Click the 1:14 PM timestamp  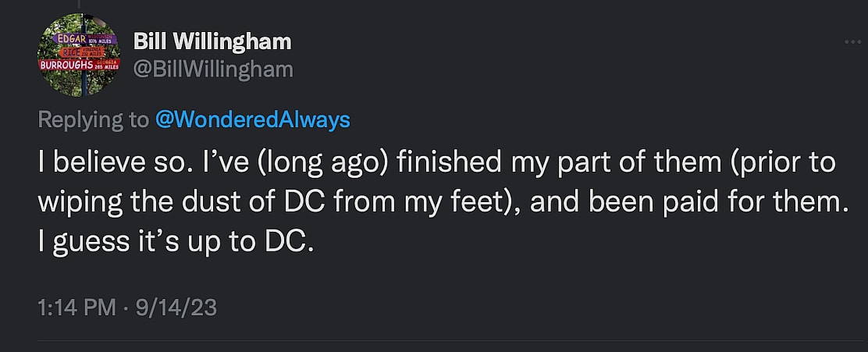[76, 308]
